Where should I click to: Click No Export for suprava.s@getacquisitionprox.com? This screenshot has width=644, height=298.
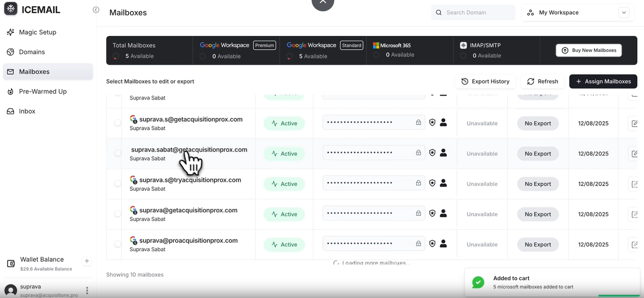tap(538, 123)
